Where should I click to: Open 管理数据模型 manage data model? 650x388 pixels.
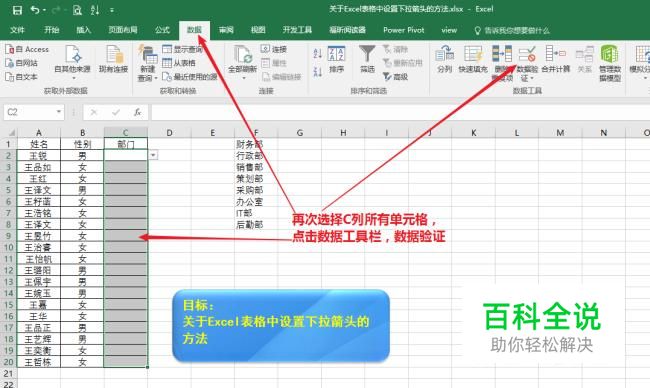[610, 63]
